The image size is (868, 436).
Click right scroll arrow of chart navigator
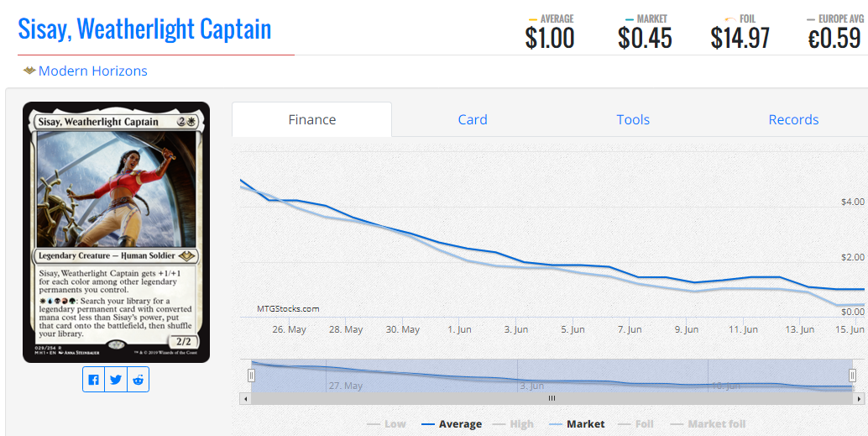[859, 398]
